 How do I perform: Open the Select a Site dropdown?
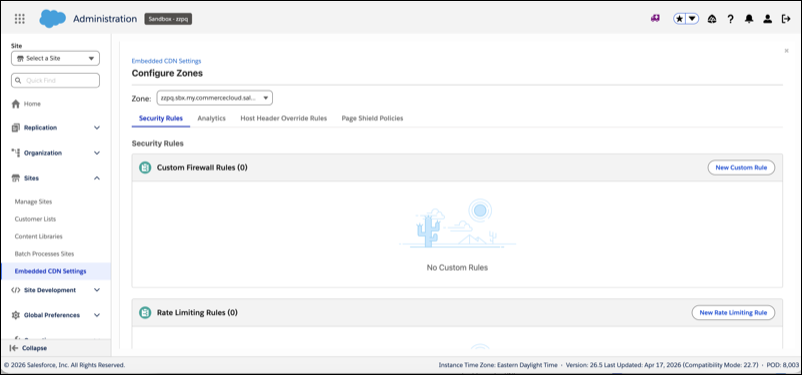(55, 58)
